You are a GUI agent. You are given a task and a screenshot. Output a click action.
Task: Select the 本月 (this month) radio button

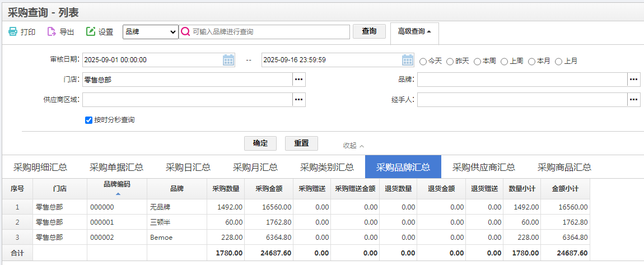tap(531, 61)
